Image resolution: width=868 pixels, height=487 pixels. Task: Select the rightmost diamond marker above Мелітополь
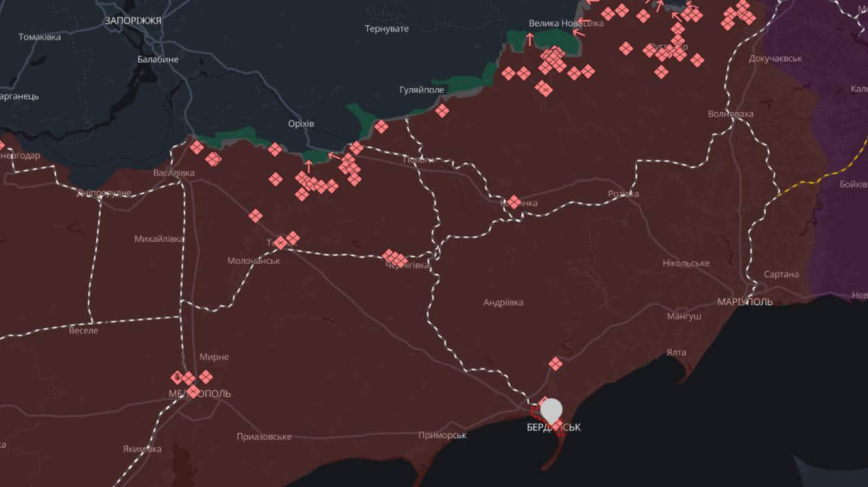[206, 377]
